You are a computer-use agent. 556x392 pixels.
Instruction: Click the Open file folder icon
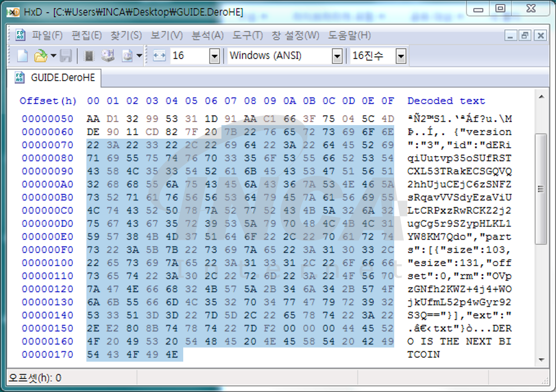pos(40,56)
